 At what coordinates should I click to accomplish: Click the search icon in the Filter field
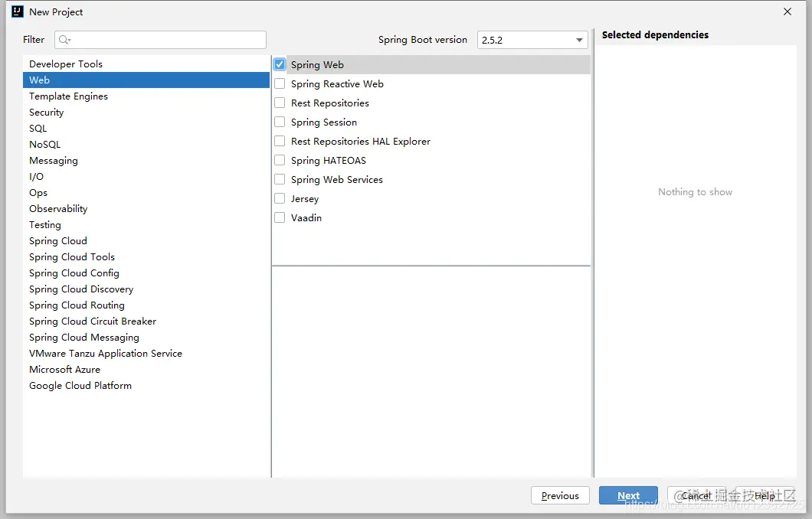point(64,40)
